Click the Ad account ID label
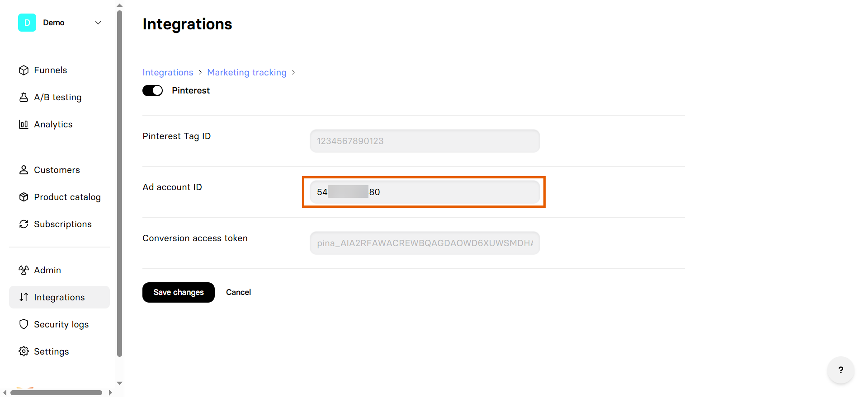Screen dimensions: 868x397 tap(172, 187)
